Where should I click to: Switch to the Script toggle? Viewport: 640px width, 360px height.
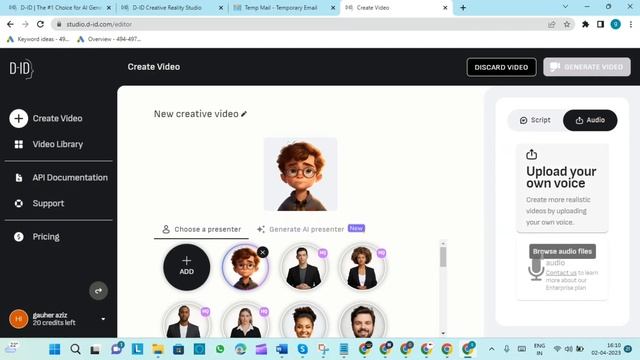point(535,120)
